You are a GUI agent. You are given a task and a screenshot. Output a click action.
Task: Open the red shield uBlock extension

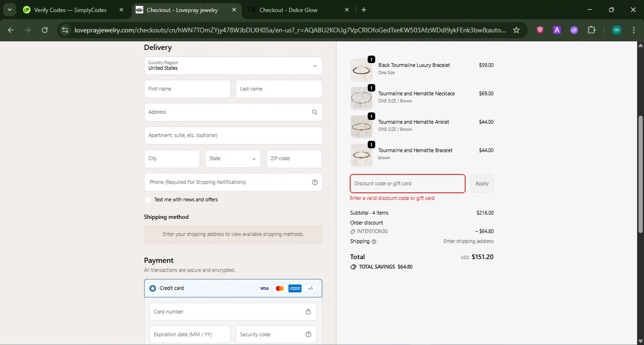(540, 30)
